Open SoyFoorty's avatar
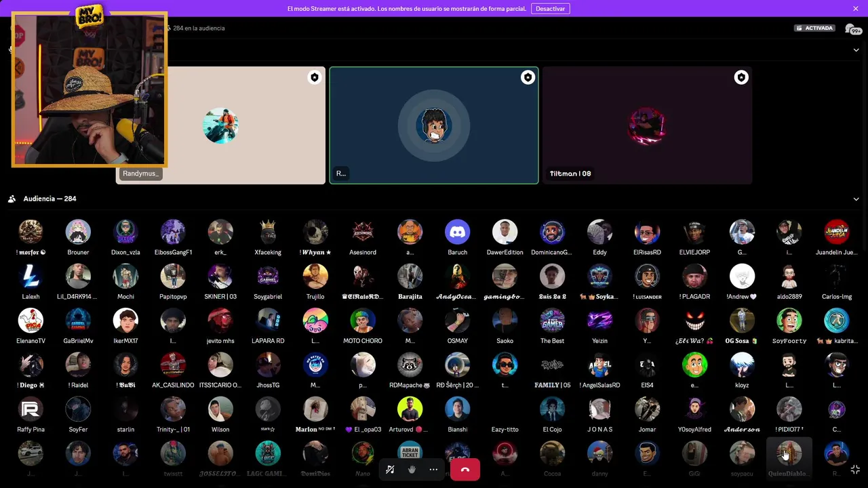Image resolution: width=868 pixels, height=488 pixels. tap(789, 320)
